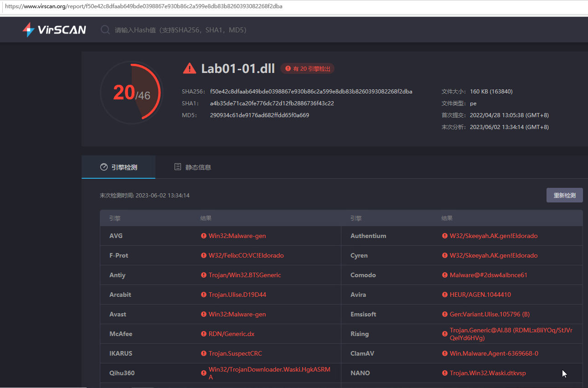
Task: Open the 引擎检测 tab
Action: pyautogui.click(x=119, y=167)
